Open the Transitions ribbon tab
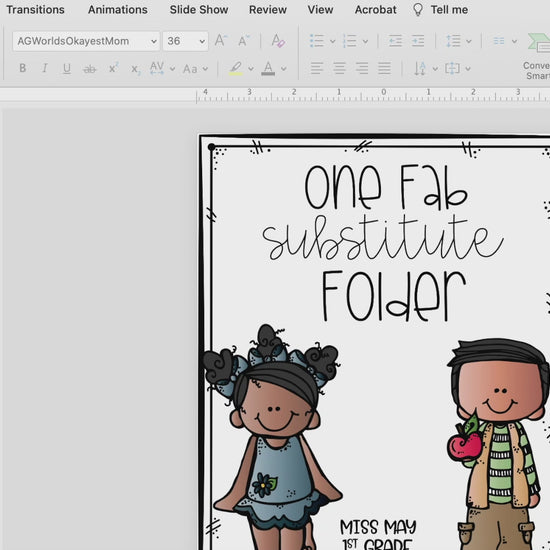The image size is (550, 550). tap(35, 10)
